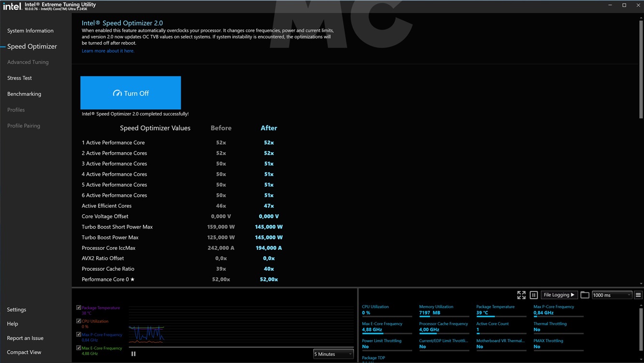Viewport: 644px width, 363px height.
Task: Disable the Max P-Core Frequency graph line
Action: pos(79,334)
